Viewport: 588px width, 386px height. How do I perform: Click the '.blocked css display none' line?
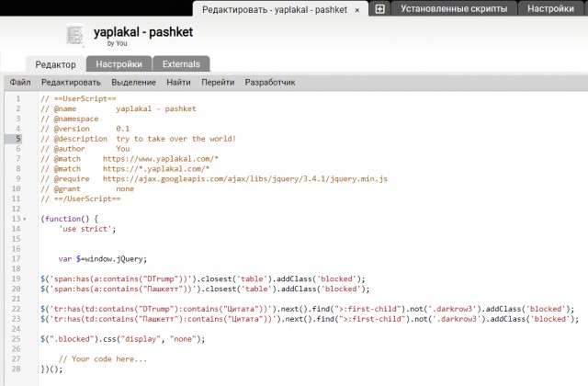pos(123,339)
